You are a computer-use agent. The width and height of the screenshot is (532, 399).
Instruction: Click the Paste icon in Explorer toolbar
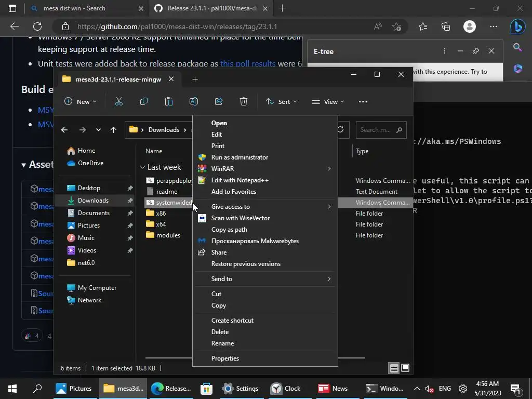(x=169, y=101)
